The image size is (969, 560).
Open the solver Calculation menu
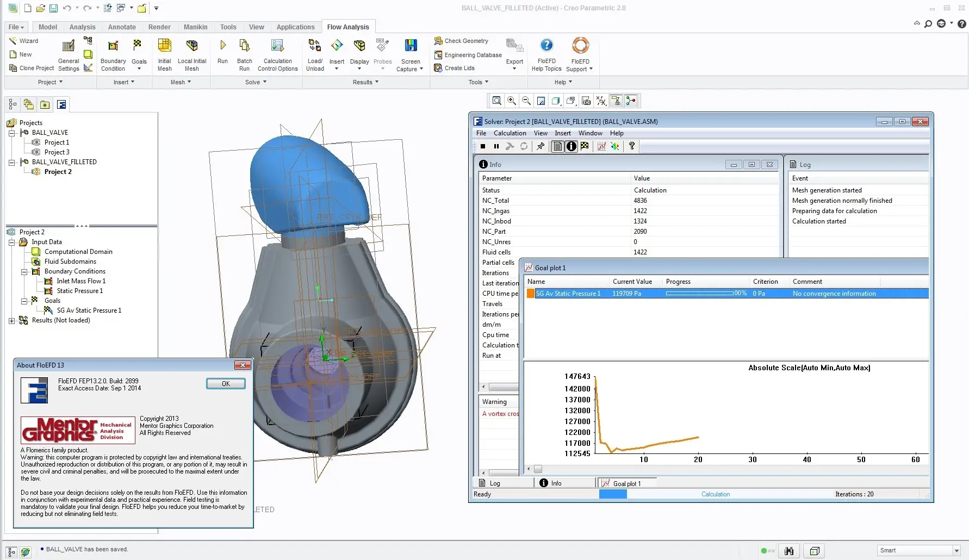point(510,133)
